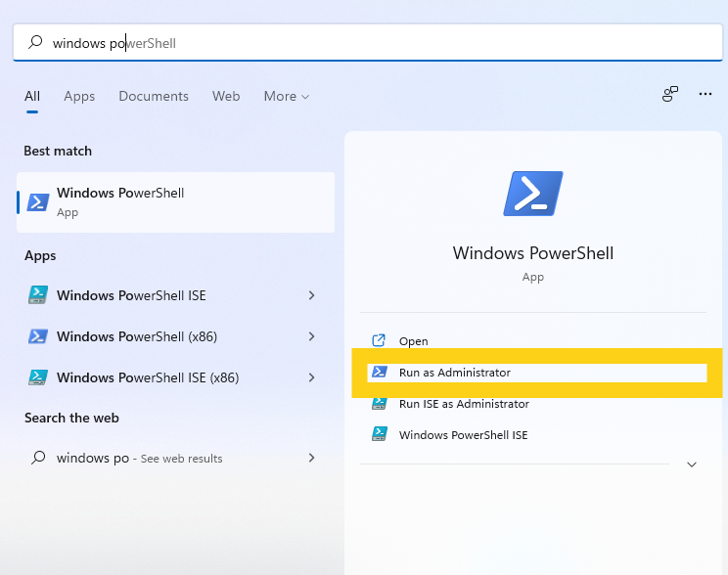Click the web search magnifier icon
Screen dimensions: 728x575
pos(38,458)
